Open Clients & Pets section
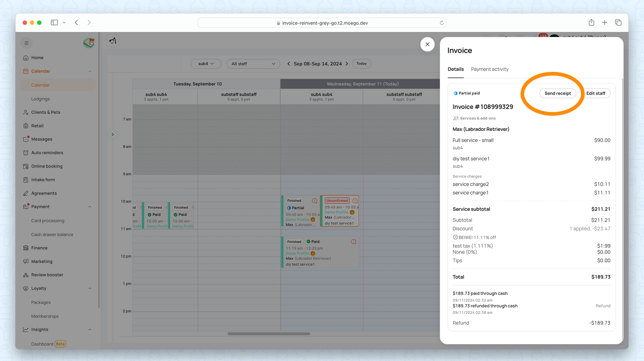Screen dimensions: 644x361 pyautogui.click(x=45, y=112)
